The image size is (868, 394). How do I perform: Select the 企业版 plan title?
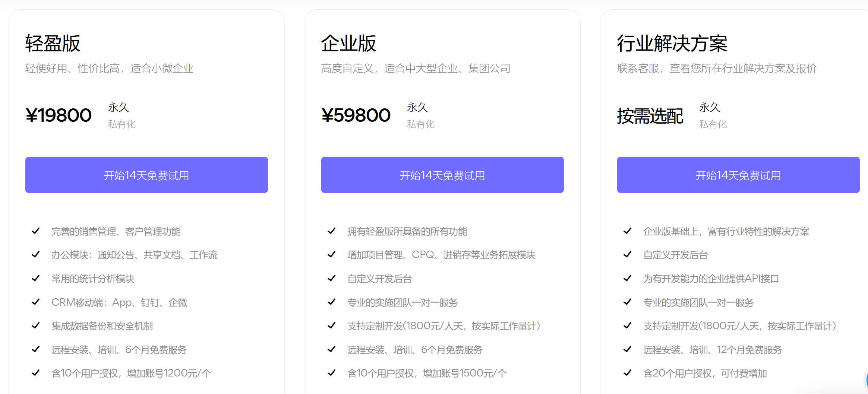coord(348,43)
